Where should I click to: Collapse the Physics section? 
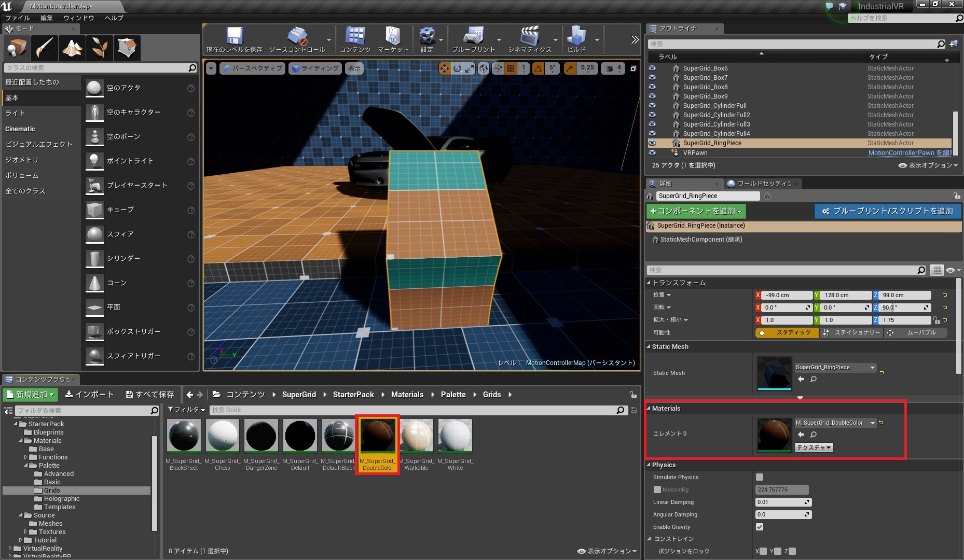tap(649, 465)
